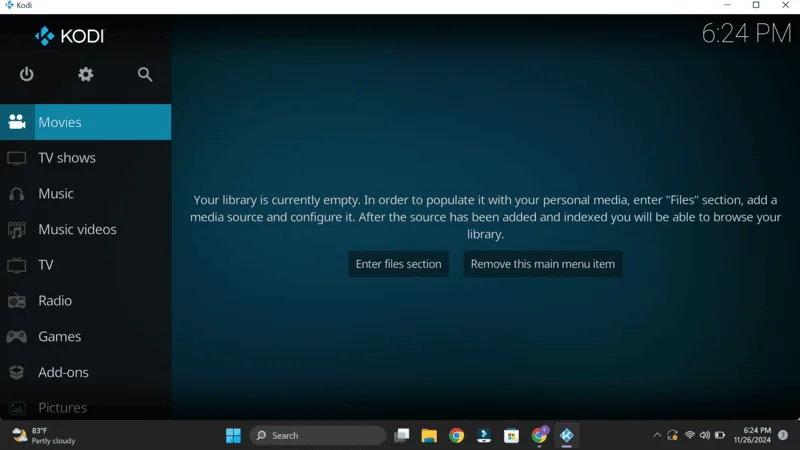Screen dimensions: 800x450
Task: Open the notification center badge
Action: tap(783, 435)
